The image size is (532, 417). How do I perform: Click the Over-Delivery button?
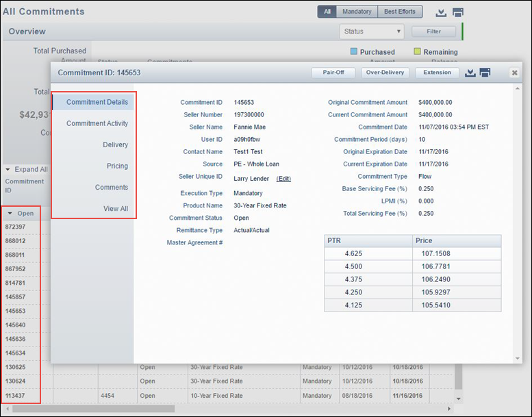coord(385,73)
